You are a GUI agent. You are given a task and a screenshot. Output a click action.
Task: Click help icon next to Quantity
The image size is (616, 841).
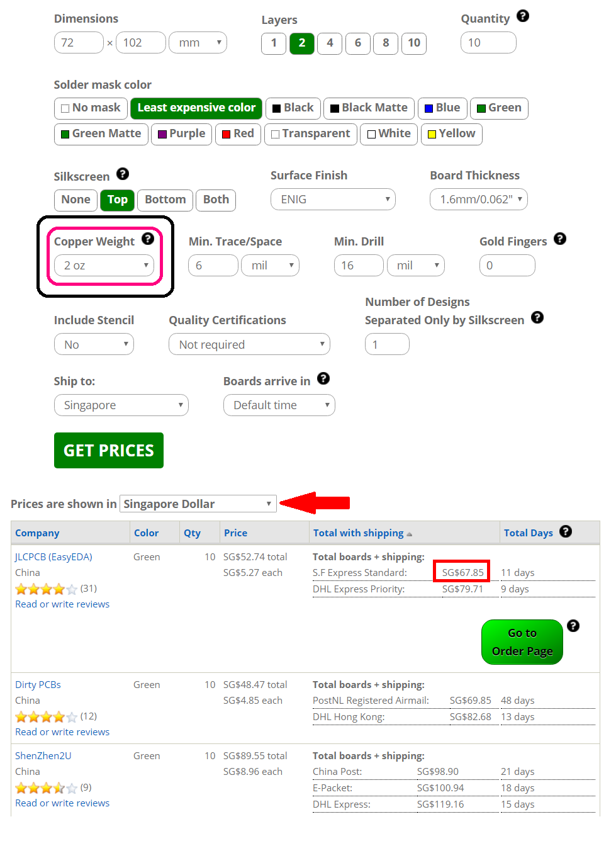(523, 16)
